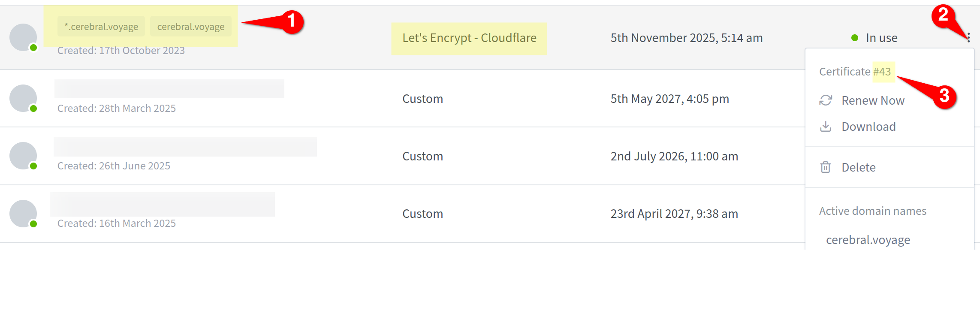This screenshot has height=332, width=980.
Task: Select the cerebral.voyage domain tag
Action: 190,26
